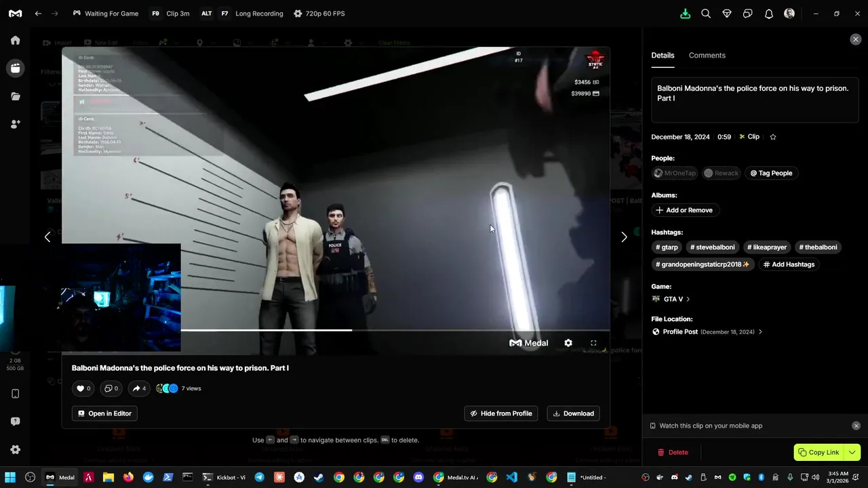Click Add Hashtags button
The image size is (868, 488).
pyautogui.click(x=789, y=264)
